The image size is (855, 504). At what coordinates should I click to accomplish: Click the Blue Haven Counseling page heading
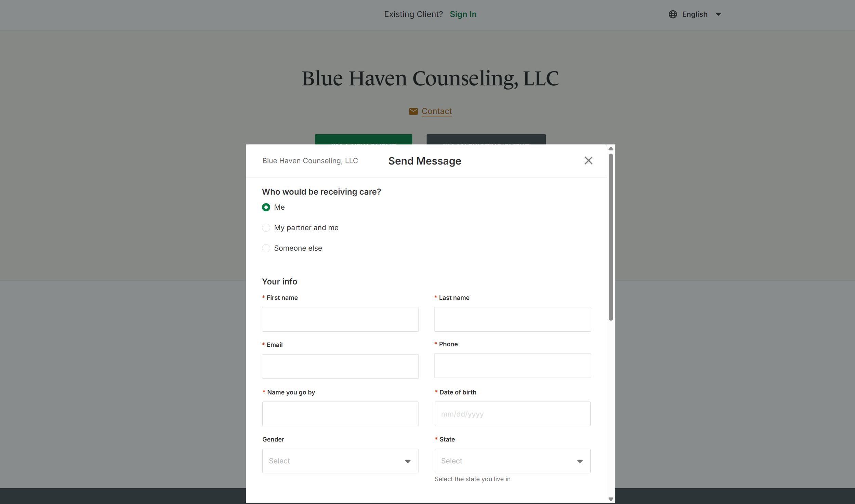pos(430,78)
